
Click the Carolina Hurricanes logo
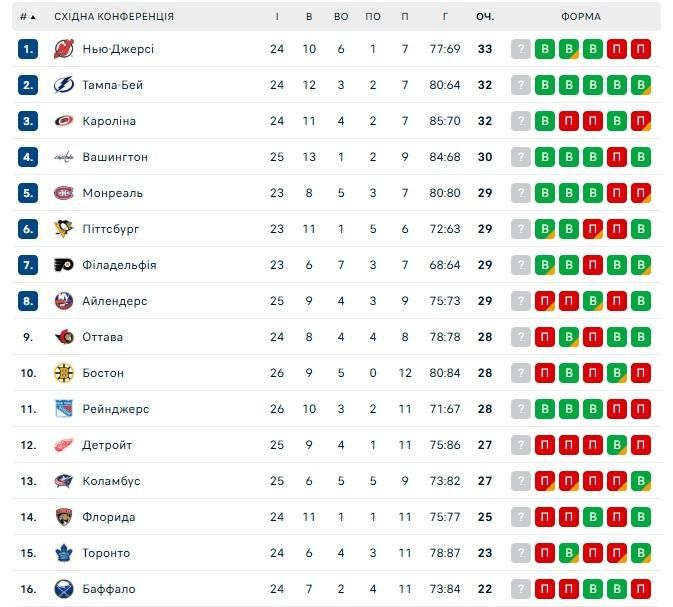pos(64,121)
